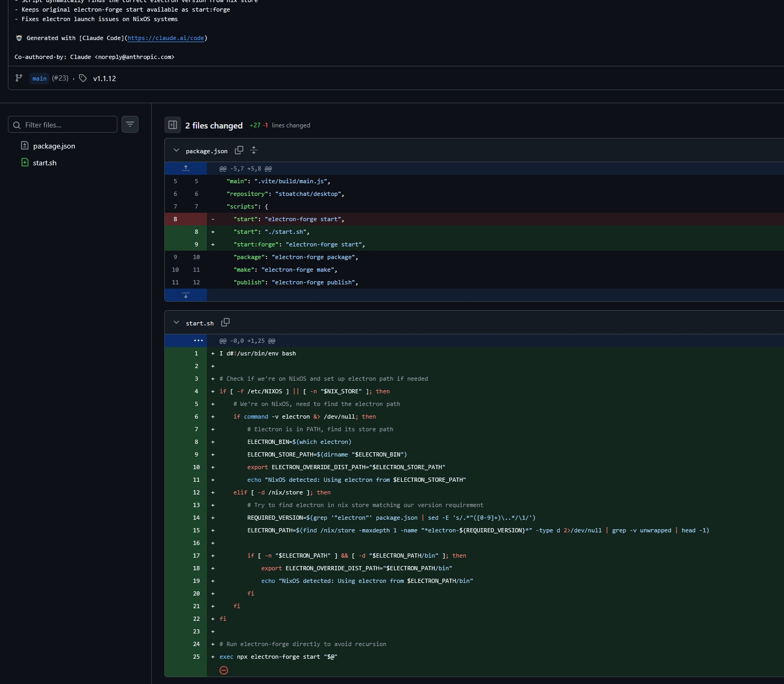Viewport: 784px width, 684px height.
Task: Click the filter options icon button
Action: [130, 124]
